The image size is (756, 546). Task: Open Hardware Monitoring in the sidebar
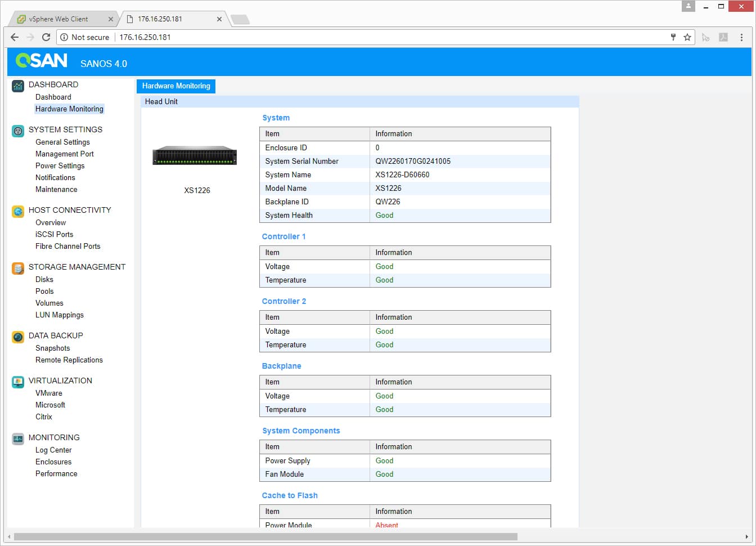coord(69,109)
